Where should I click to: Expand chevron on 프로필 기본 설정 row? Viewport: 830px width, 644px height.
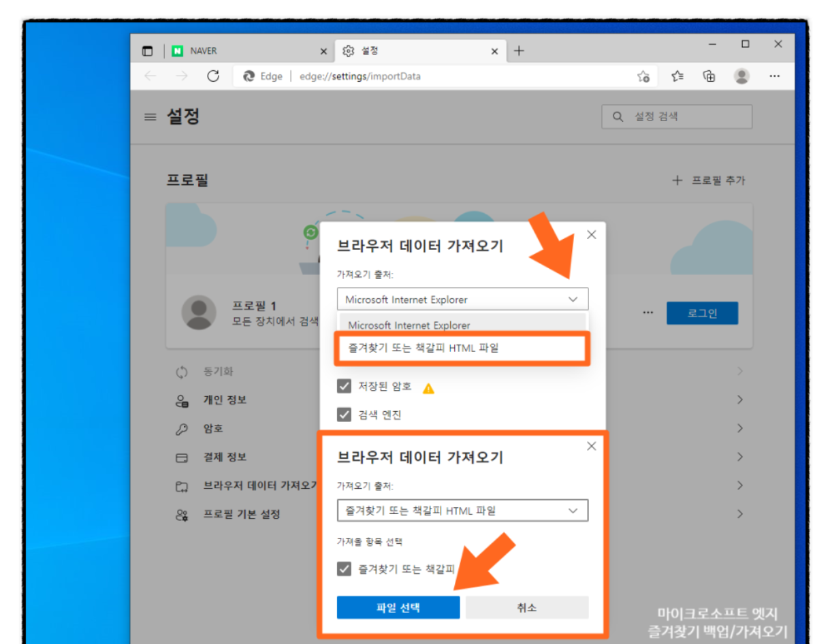(739, 515)
